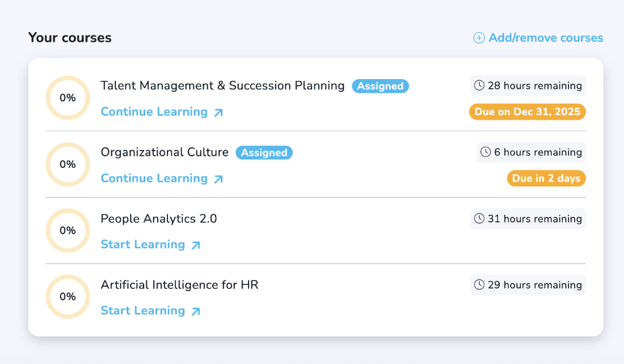
Task: Continue Learning Talent Management & Succession Planning
Action: pos(154,112)
